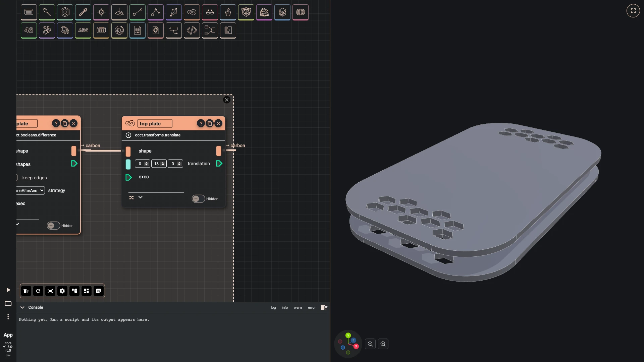The width and height of the screenshot is (644, 362).
Task: Clear the console output
Action: [x=324, y=307]
